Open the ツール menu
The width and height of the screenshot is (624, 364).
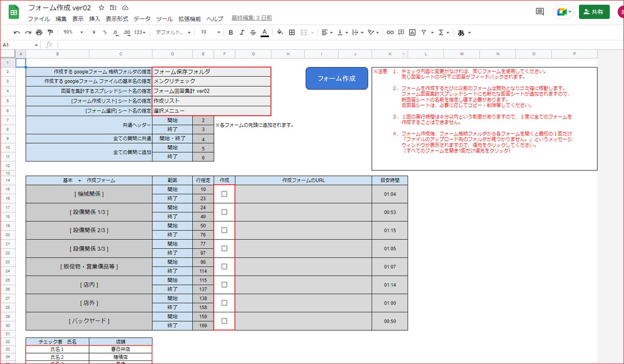click(164, 19)
